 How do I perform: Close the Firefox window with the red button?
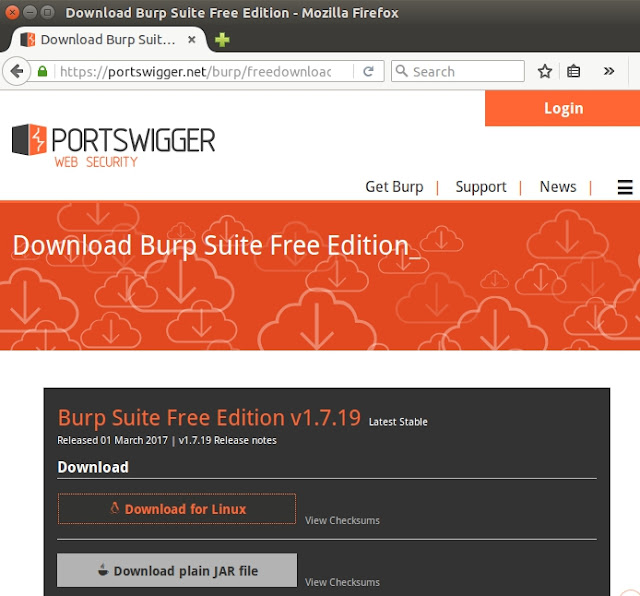coord(12,12)
